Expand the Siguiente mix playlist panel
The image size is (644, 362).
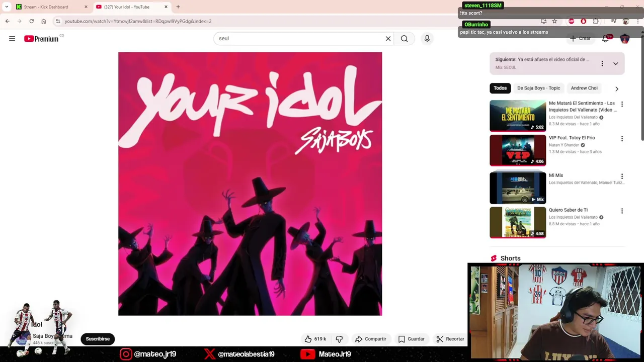[616, 63]
